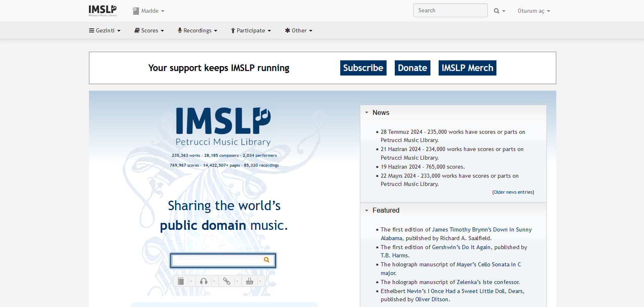Open the Participate menu
The image size is (644, 307).
(251, 30)
